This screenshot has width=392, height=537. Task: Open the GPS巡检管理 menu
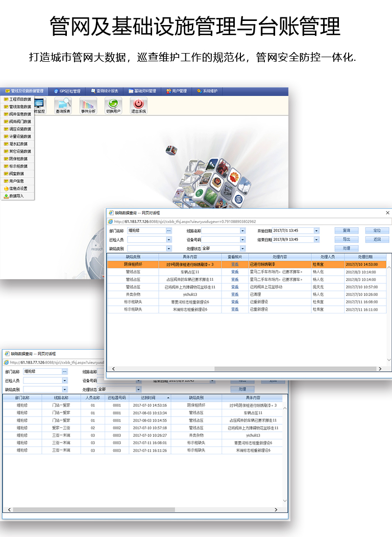67,91
